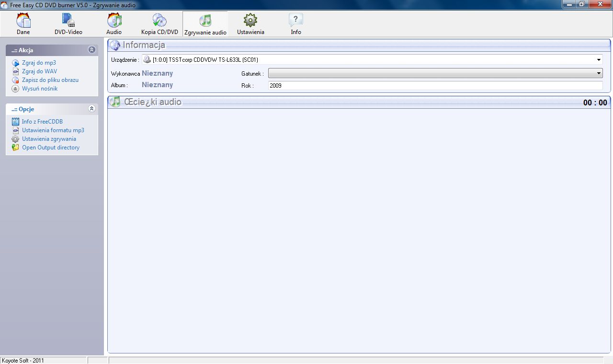Select the Zgrywanie audio music icon
Viewport: 613px width, 364px height.
[205, 20]
